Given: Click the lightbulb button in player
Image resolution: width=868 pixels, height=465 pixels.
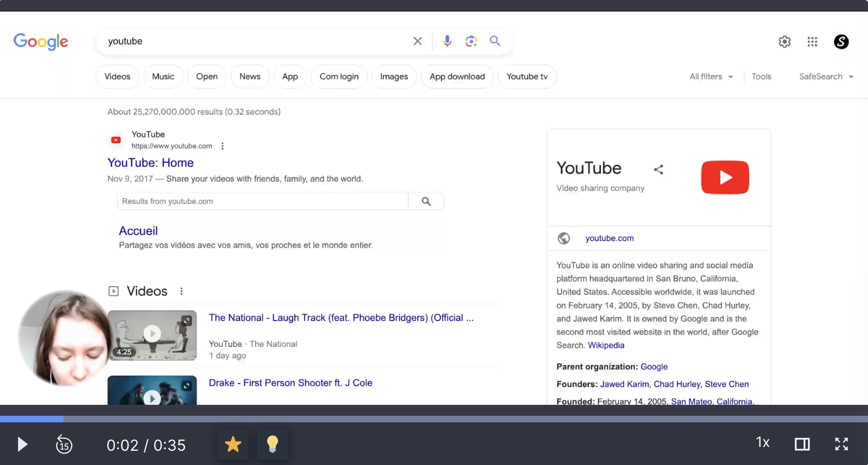Looking at the screenshot, I should (x=273, y=444).
